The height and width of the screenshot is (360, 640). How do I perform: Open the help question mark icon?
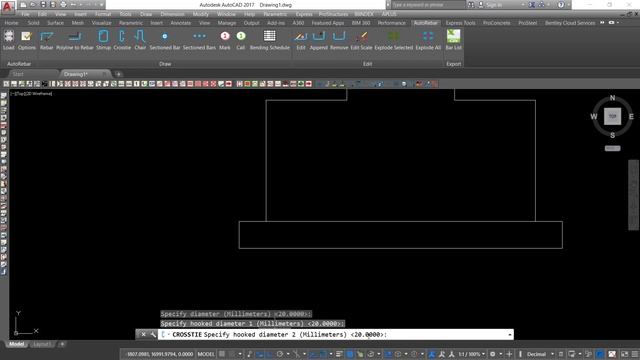point(561,5)
